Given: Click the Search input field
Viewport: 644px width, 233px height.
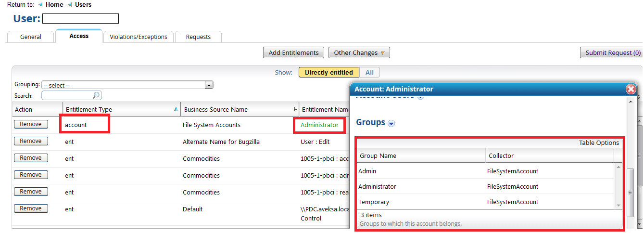Looking at the screenshot, I should (67, 95).
